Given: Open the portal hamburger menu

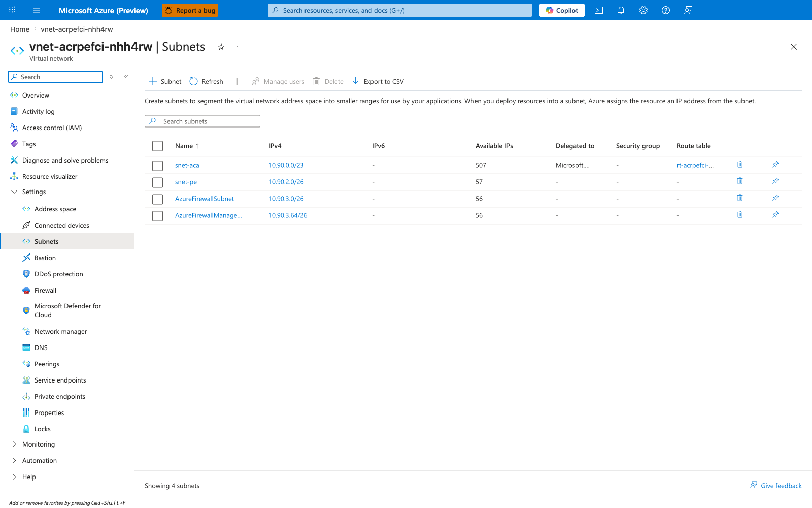Looking at the screenshot, I should (37, 10).
